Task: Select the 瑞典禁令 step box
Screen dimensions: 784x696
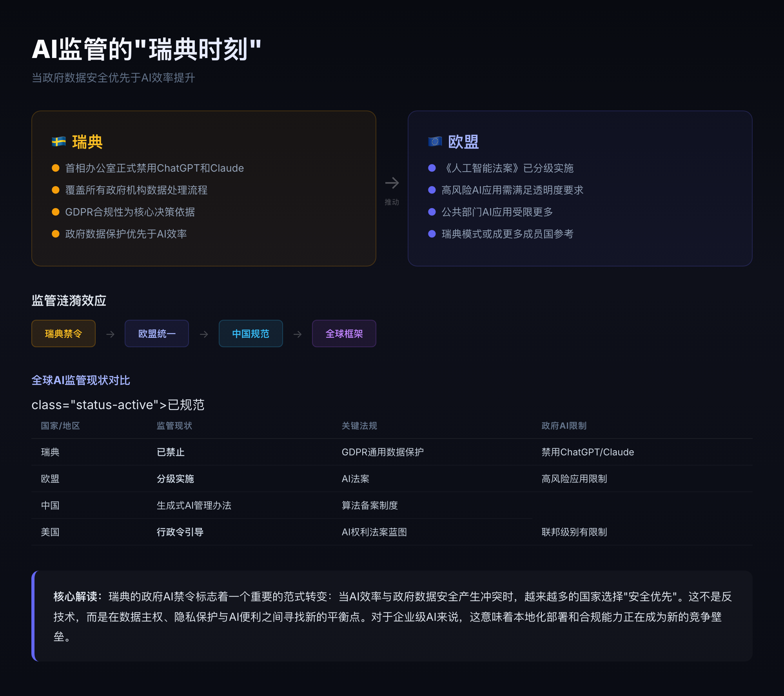Action: coord(64,333)
